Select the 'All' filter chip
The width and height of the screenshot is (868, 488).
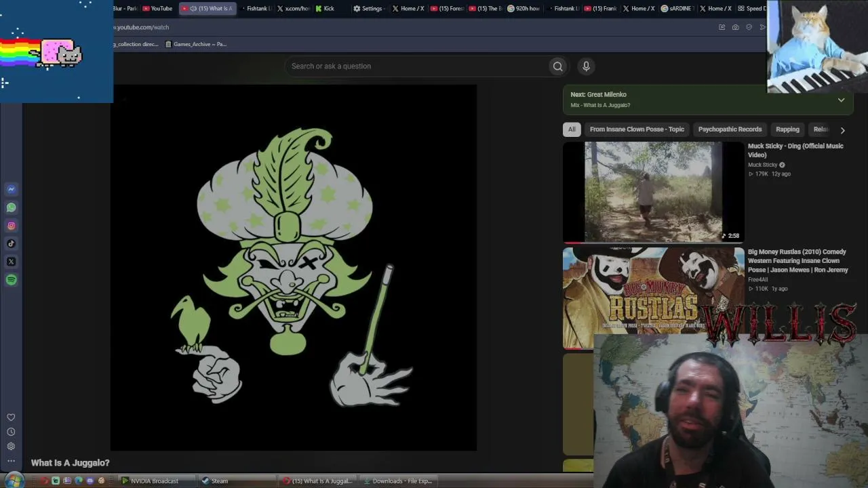coord(572,129)
